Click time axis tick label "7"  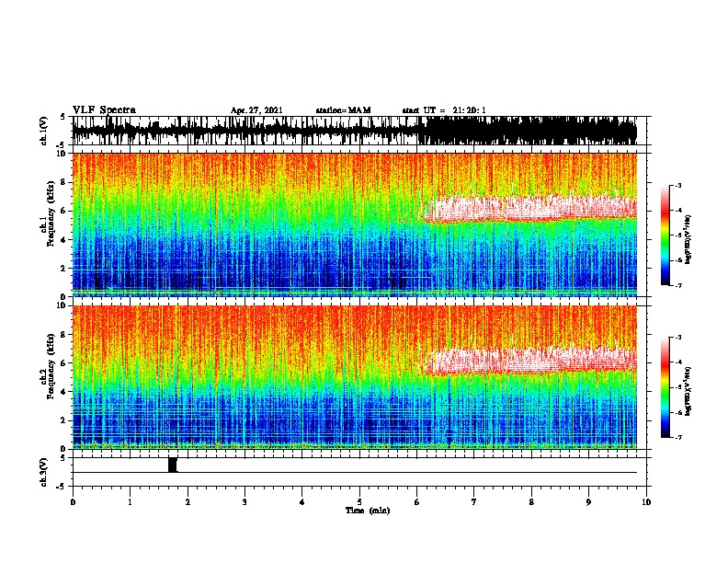pyautogui.click(x=474, y=501)
